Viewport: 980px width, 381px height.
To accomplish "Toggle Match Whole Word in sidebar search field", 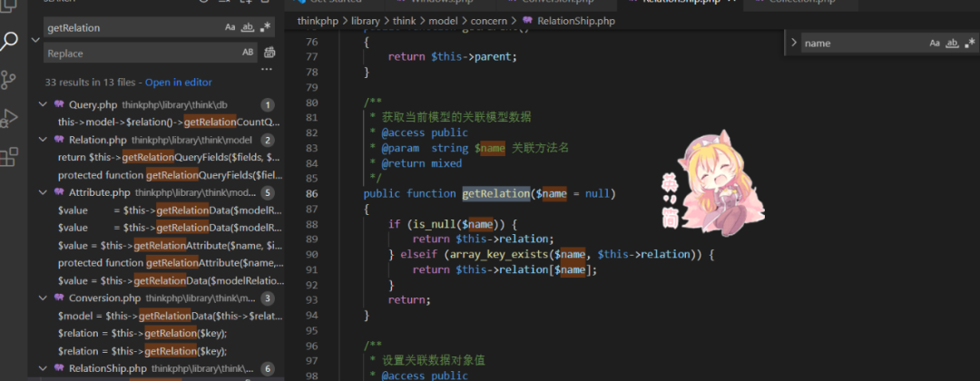I will [248, 27].
